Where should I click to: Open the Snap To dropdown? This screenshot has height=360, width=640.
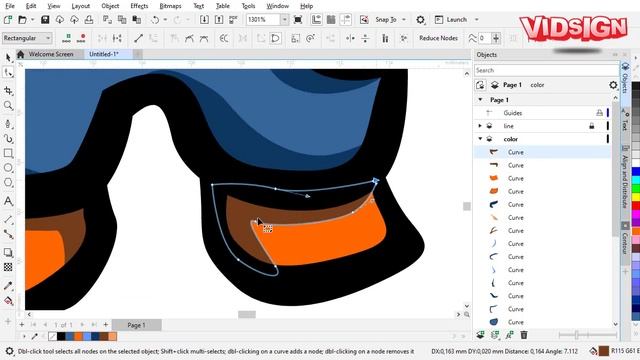click(404, 20)
